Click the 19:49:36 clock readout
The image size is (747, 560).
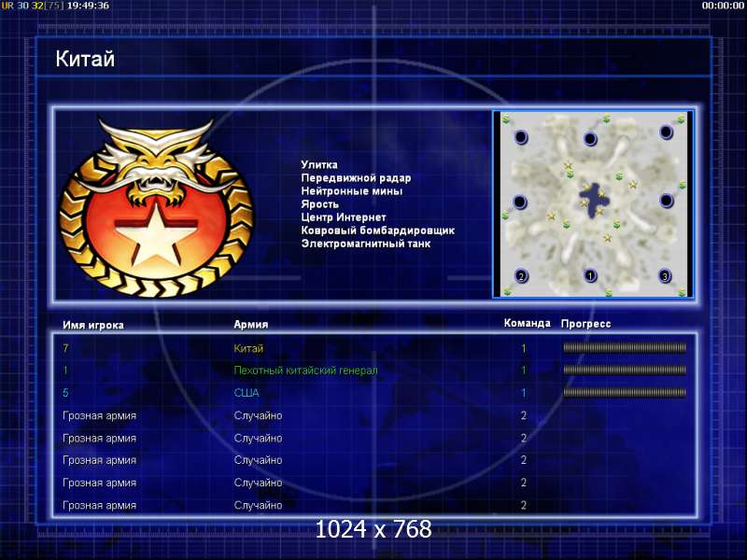88,6
